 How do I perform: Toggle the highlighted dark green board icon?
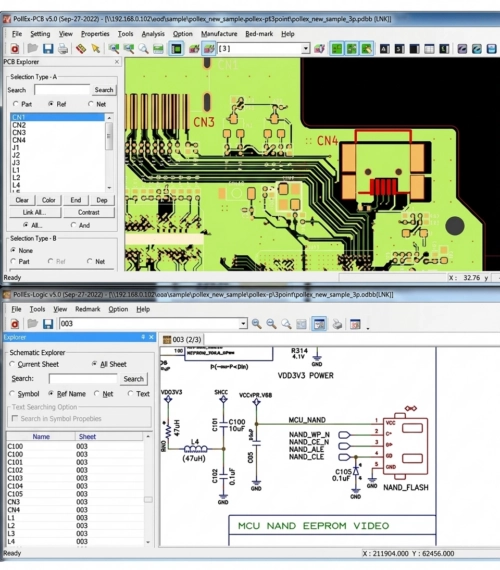point(176,48)
